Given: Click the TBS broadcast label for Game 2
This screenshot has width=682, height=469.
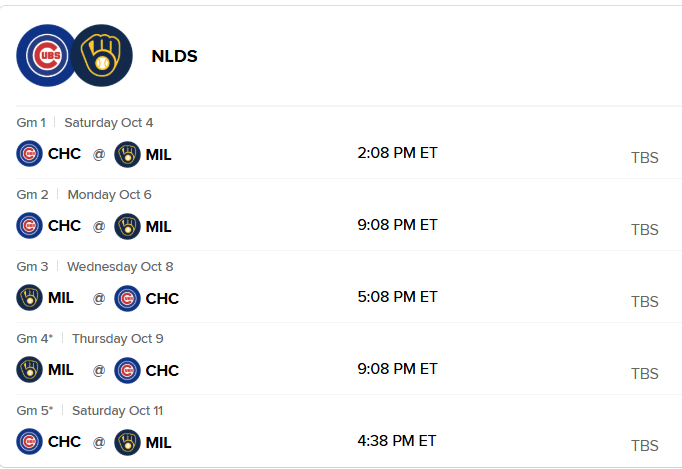Looking at the screenshot, I should coord(645,229).
